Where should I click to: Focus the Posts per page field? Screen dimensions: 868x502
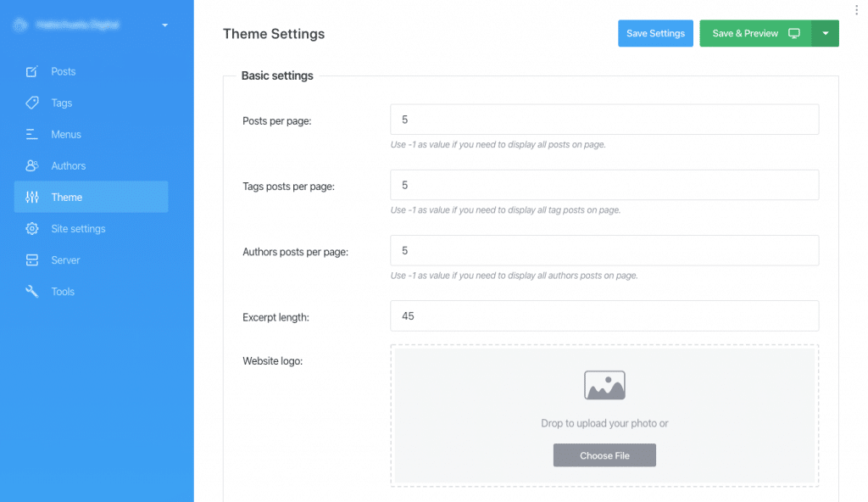click(x=604, y=119)
